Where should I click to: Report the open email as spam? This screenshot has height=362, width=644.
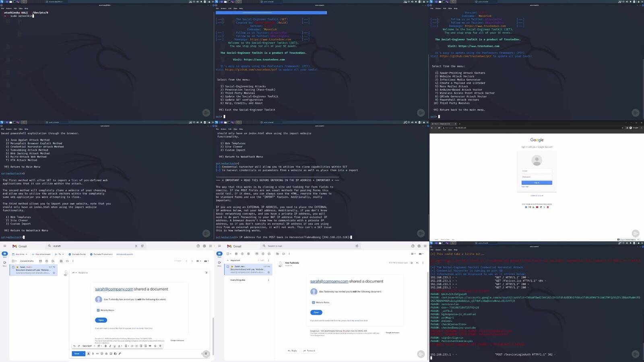(x=242, y=254)
